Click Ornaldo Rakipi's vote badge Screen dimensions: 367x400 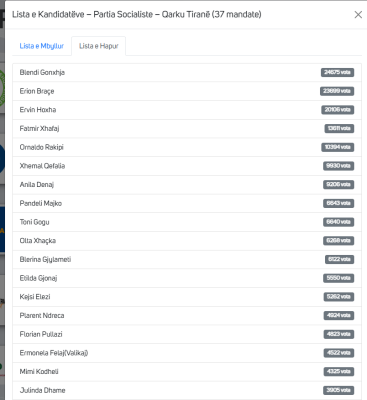[338, 147]
